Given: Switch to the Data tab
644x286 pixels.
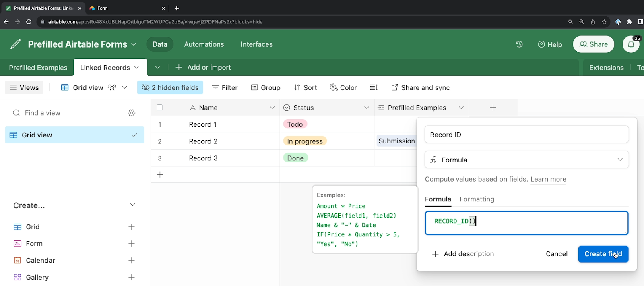Looking at the screenshot, I should (x=160, y=44).
